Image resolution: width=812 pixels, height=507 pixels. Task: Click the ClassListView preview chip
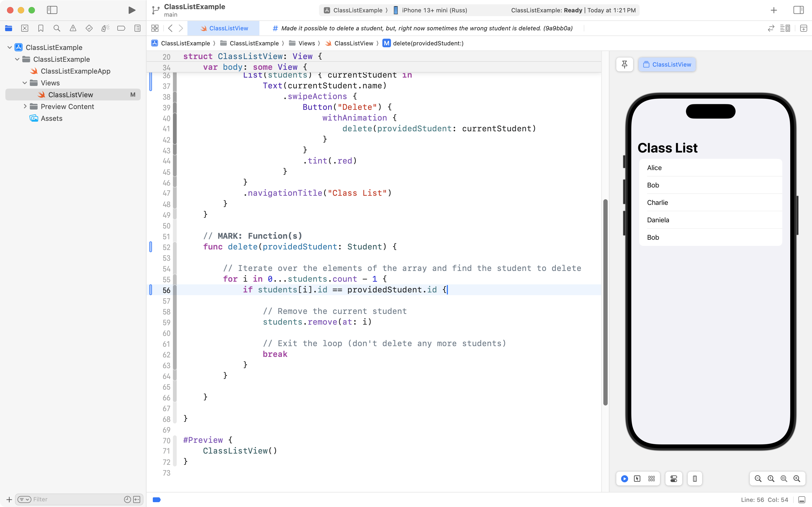tap(667, 64)
